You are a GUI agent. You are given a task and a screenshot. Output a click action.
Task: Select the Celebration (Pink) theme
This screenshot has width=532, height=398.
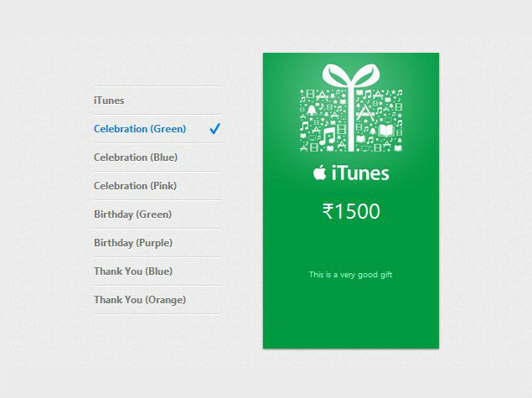(158, 186)
